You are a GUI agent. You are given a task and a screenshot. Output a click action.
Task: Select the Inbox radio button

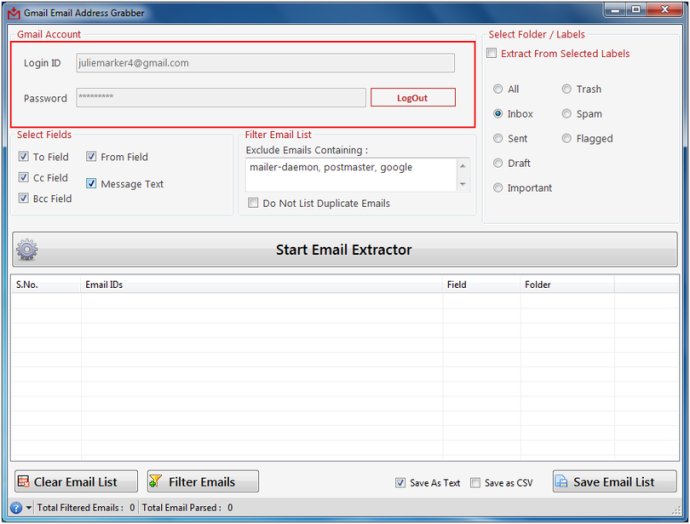[x=498, y=114]
